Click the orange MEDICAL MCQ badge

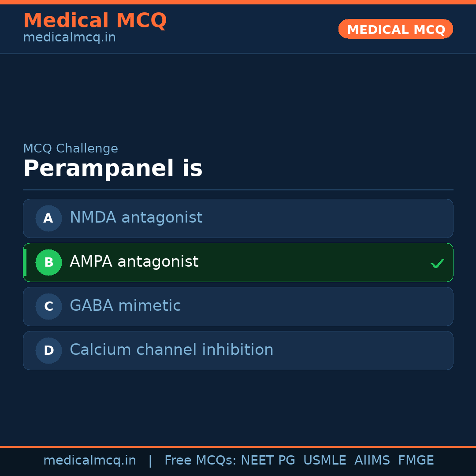point(395,29)
